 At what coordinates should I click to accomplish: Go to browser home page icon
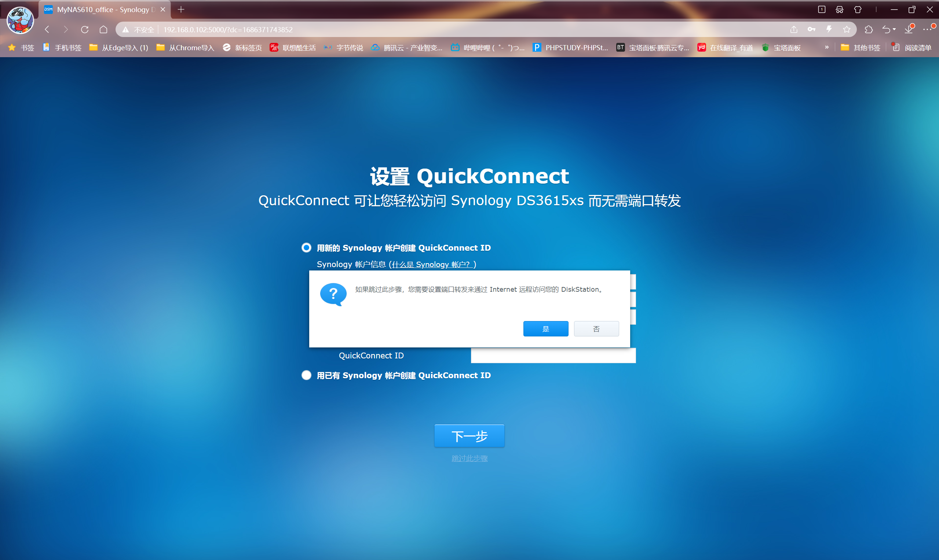pyautogui.click(x=103, y=29)
